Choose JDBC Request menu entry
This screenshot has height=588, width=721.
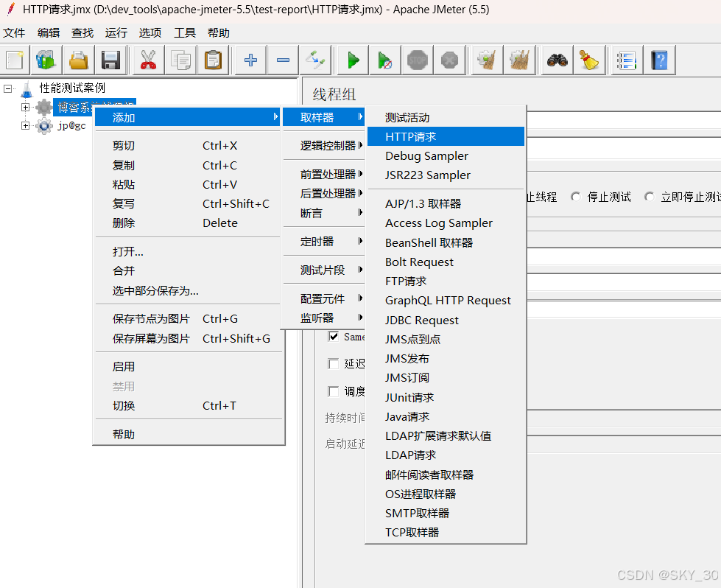tap(446, 321)
